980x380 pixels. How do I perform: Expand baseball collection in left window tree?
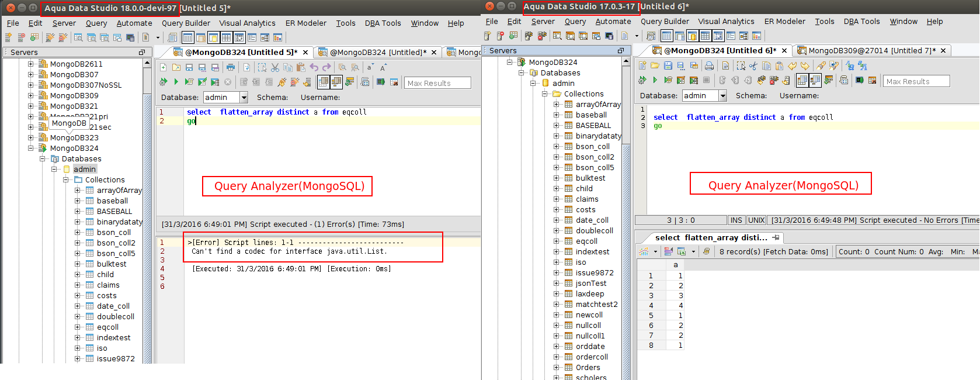pyautogui.click(x=78, y=201)
